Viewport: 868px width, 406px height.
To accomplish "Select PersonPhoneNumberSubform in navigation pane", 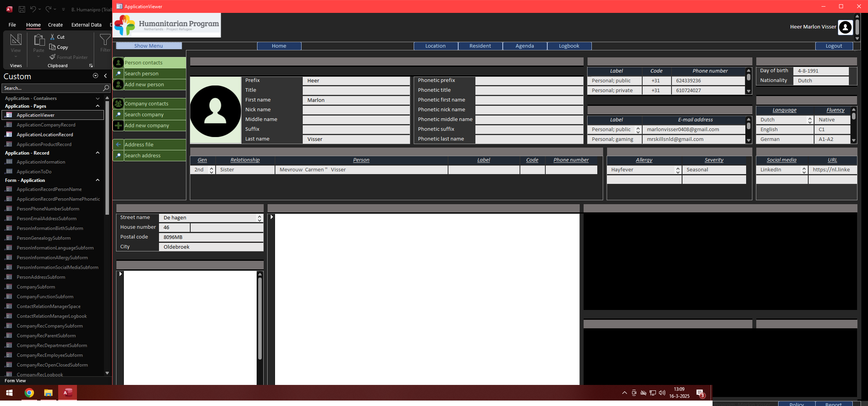I will [x=48, y=209].
